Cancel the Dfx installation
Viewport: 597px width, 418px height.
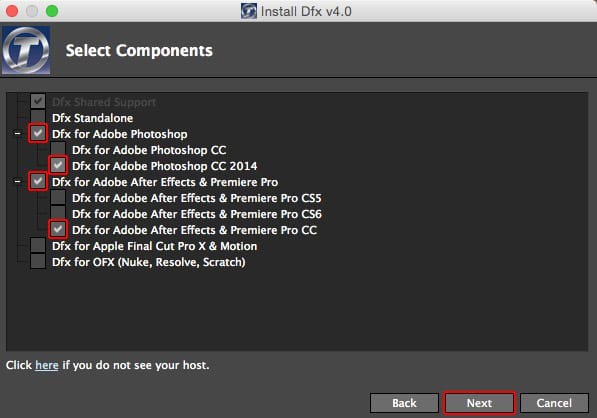pyautogui.click(x=554, y=403)
